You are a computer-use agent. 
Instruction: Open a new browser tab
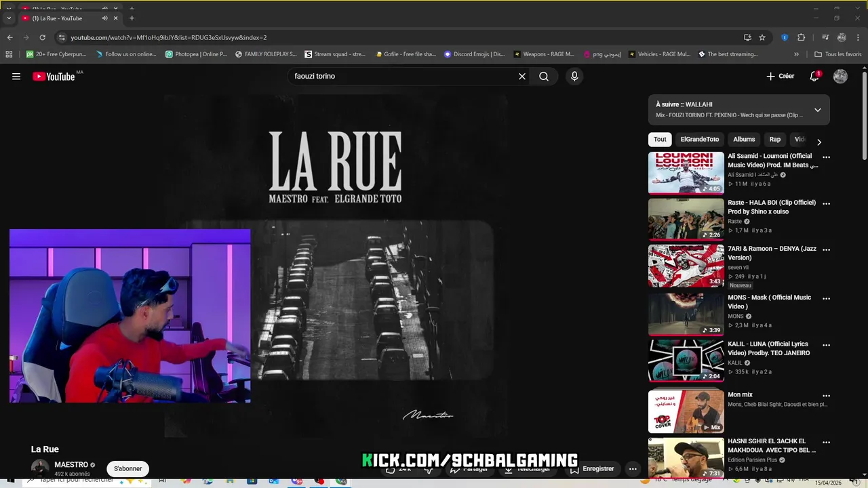click(132, 18)
